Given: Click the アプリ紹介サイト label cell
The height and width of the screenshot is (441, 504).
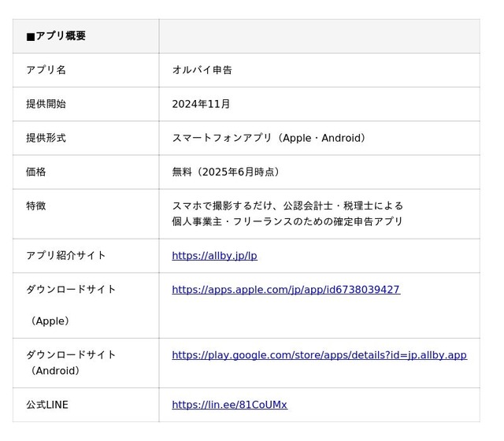Looking at the screenshot, I should click(66, 255).
